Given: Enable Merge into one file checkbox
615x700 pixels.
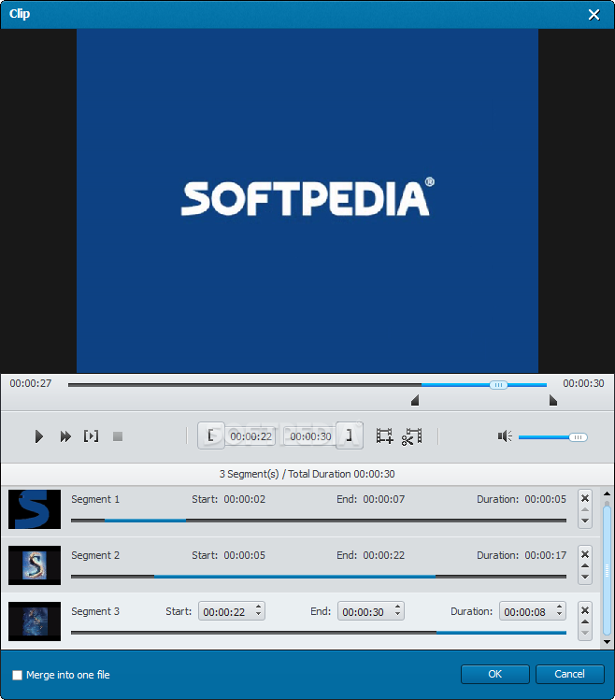Looking at the screenshot, I should coord(17,675).
